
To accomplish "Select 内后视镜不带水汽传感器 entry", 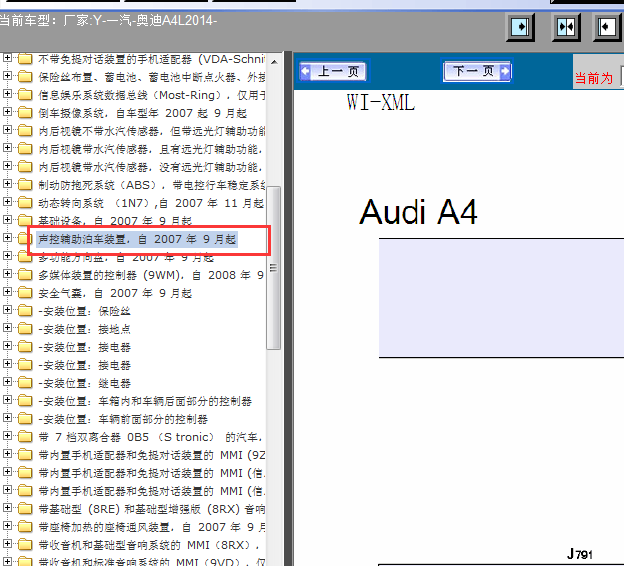I will tap(152, 131).
